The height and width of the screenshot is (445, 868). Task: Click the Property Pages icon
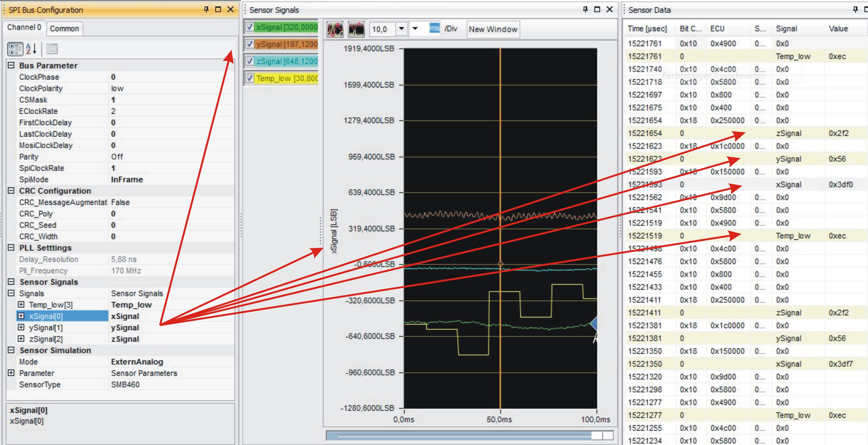52,49
